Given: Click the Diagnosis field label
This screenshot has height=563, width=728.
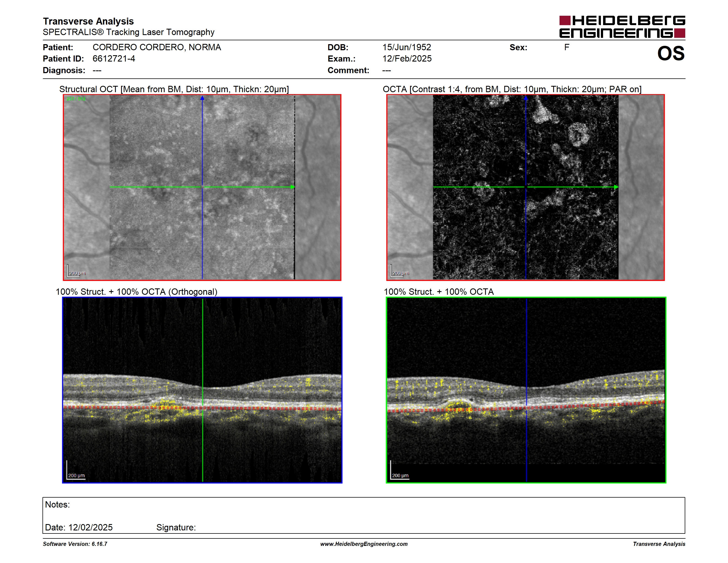Looking at the screenshot, I should click(64, 70).
